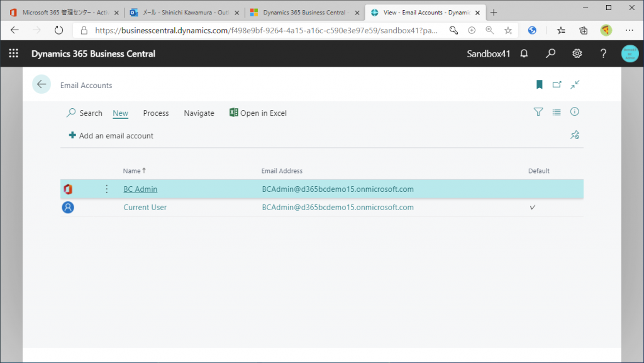Add this page to browser favorites
Screen dimensions: 644x363
coord(508,30)
